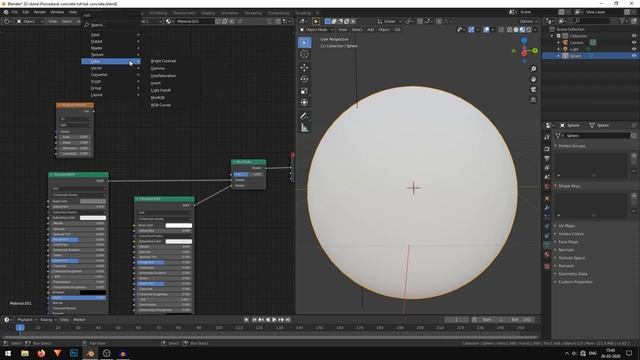The height and width of the screenshot is (360, 640).
Task: Choose RGB Curves from Color submenu
Action: point(161,105)
